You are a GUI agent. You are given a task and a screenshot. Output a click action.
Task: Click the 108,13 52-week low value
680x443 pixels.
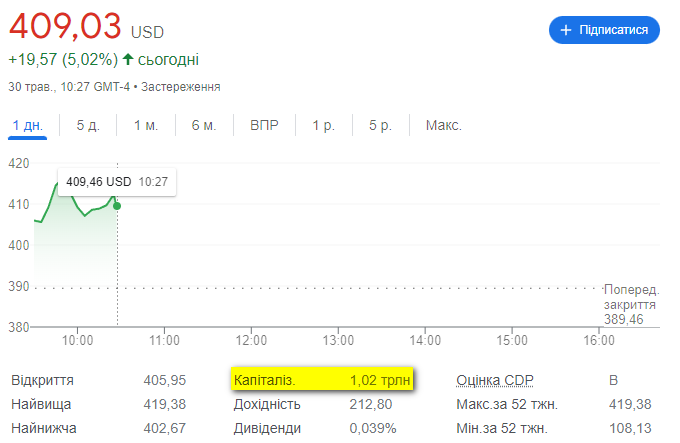(630, 428)
